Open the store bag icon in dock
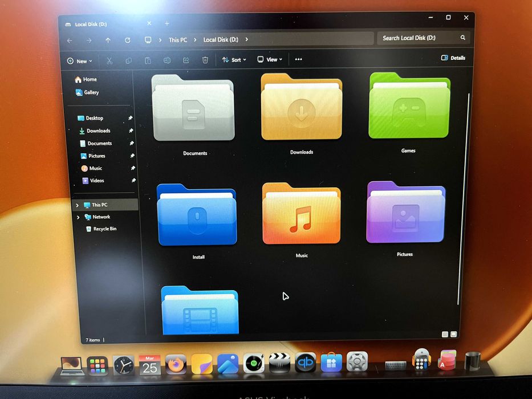The image size is (532, 399). [331, 363]
